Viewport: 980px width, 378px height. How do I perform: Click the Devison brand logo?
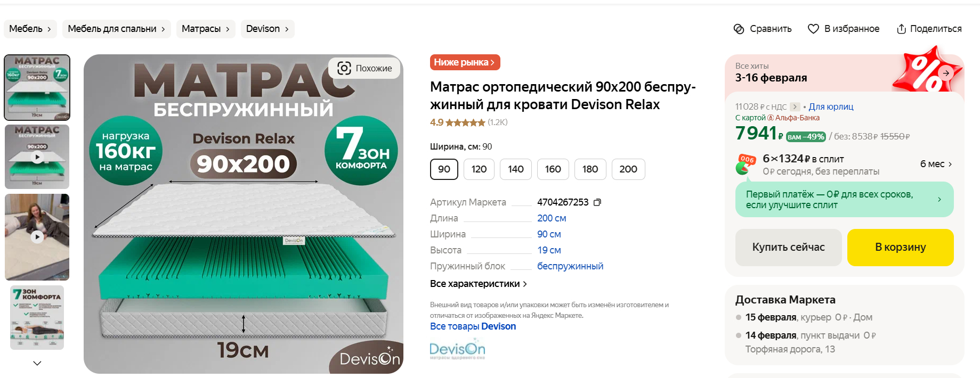[x=457, y=350]
